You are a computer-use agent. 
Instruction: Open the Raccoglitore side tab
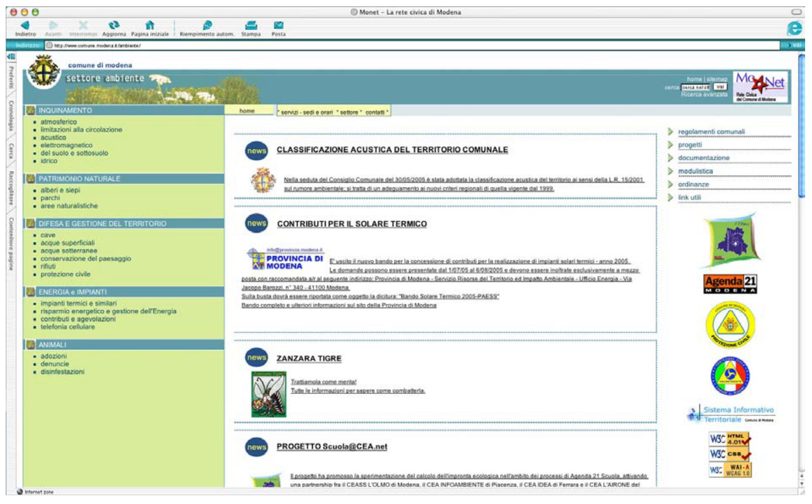11,187
